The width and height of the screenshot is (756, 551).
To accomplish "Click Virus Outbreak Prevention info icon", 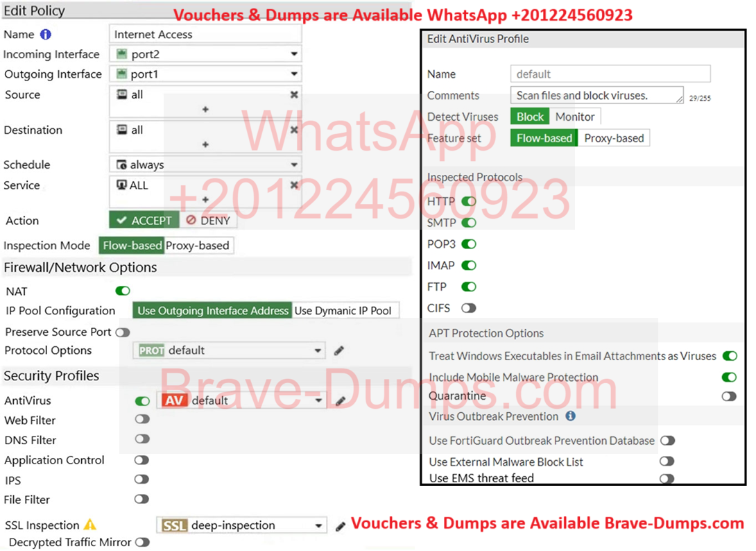I will point(570,416).
